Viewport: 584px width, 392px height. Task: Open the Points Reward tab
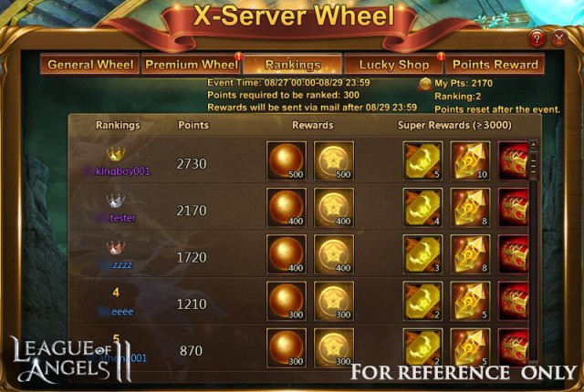(x=495, y=65)
